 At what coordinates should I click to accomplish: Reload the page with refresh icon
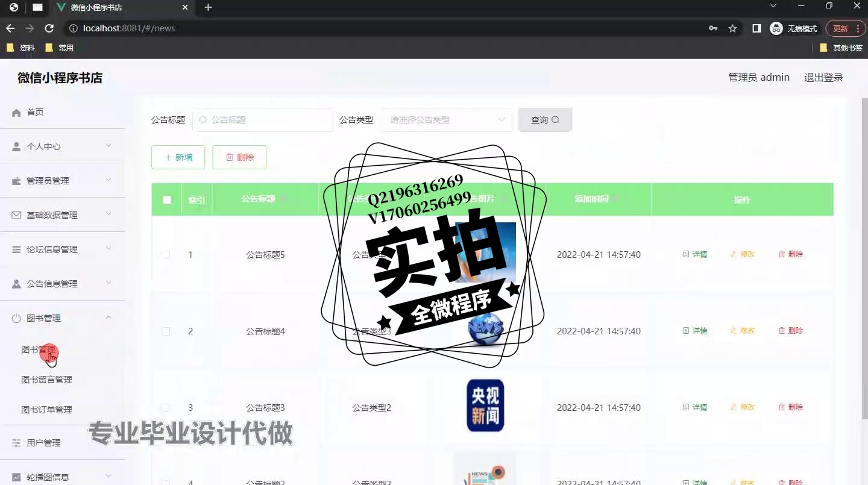[x=49, y=28]
